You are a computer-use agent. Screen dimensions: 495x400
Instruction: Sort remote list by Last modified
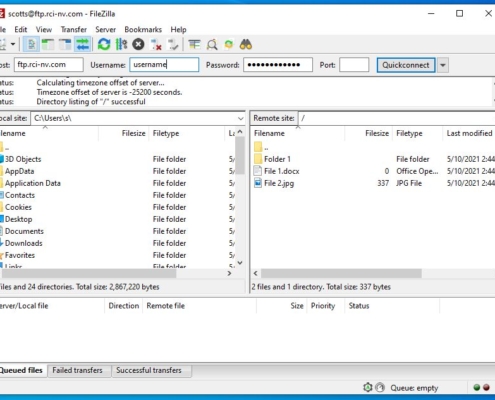(469, 133)
